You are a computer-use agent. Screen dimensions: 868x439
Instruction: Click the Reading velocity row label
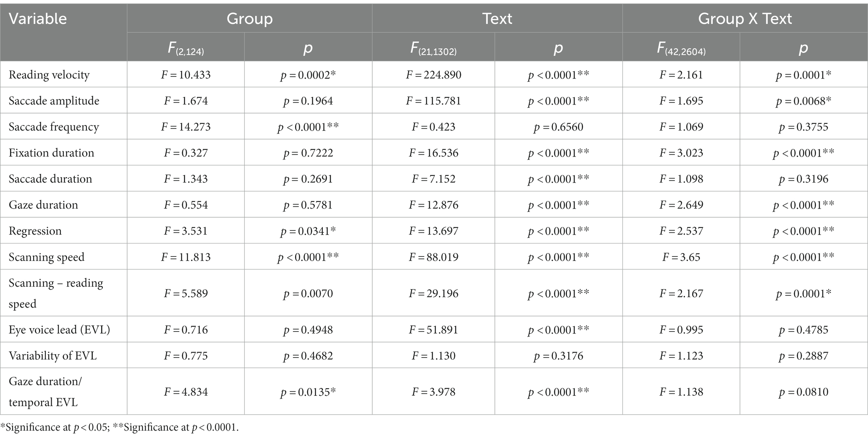(x=49, y=75)
